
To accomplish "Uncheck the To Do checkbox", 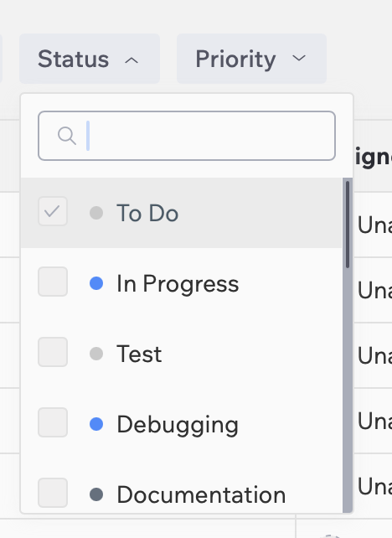I will (x=53, y=211).
